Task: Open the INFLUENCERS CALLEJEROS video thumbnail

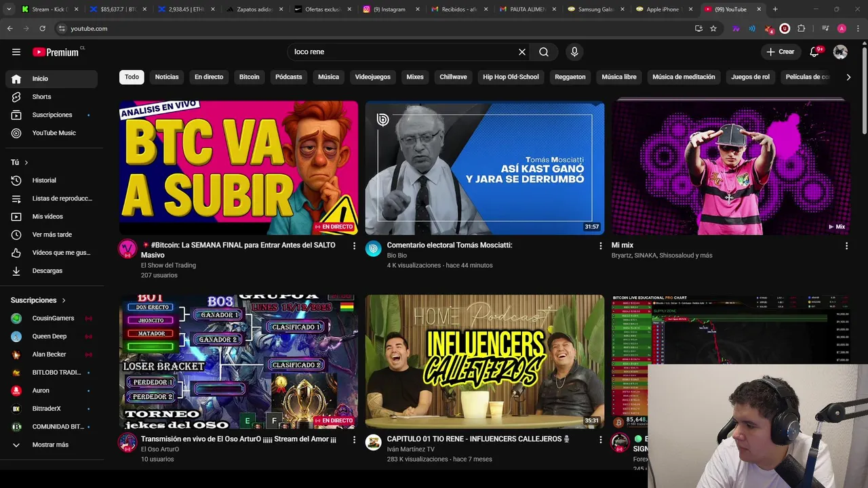Action: 485,361
